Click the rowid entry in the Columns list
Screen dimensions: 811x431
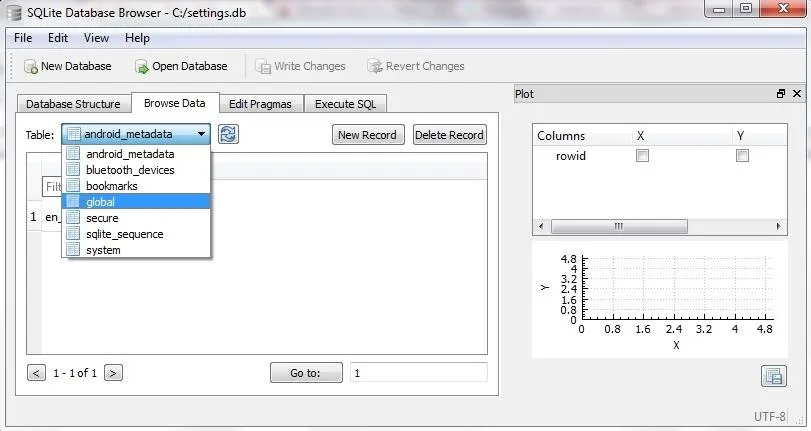click(x=570, y=156)
